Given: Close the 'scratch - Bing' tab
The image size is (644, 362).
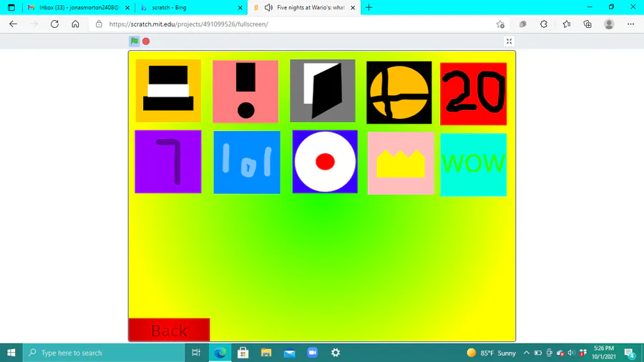Looking at the screenshot, I should tap(240, 7).
